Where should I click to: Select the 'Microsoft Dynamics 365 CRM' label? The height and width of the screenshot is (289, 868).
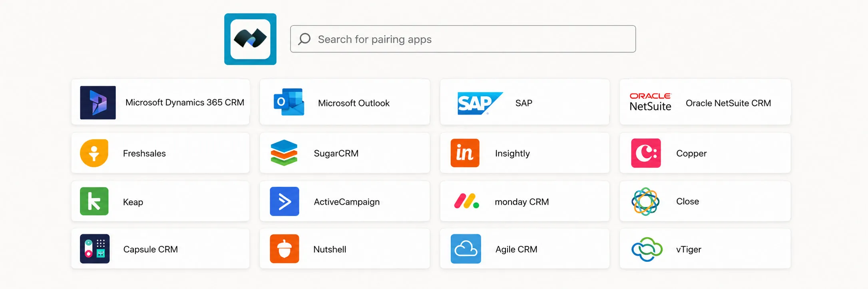coord(185,103)
